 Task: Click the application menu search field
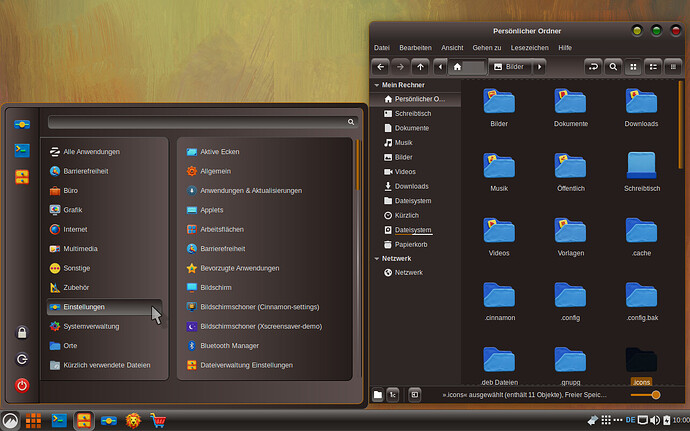pyautogui.click(x=202, y=121)
